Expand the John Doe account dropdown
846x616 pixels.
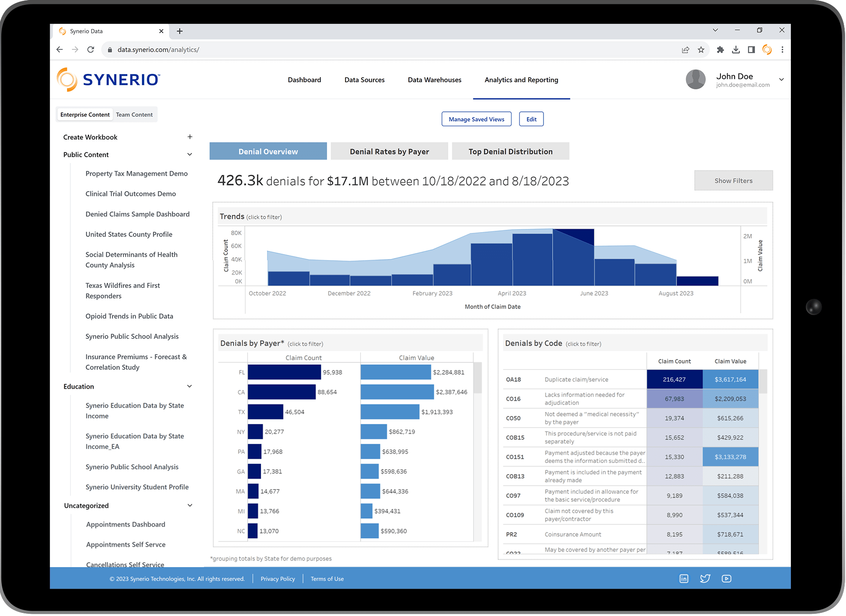coord(782,80)
